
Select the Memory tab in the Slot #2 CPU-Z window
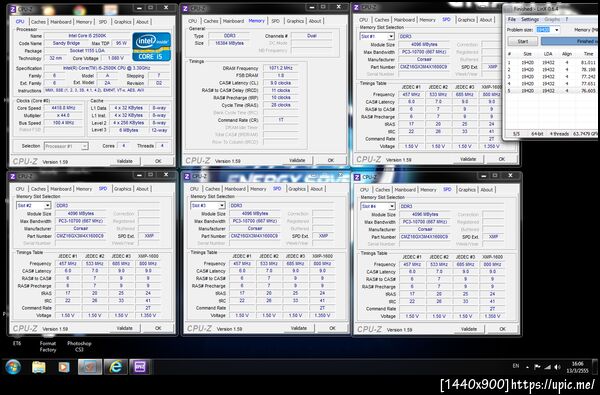pyautogui.click(x=83, y=189)
